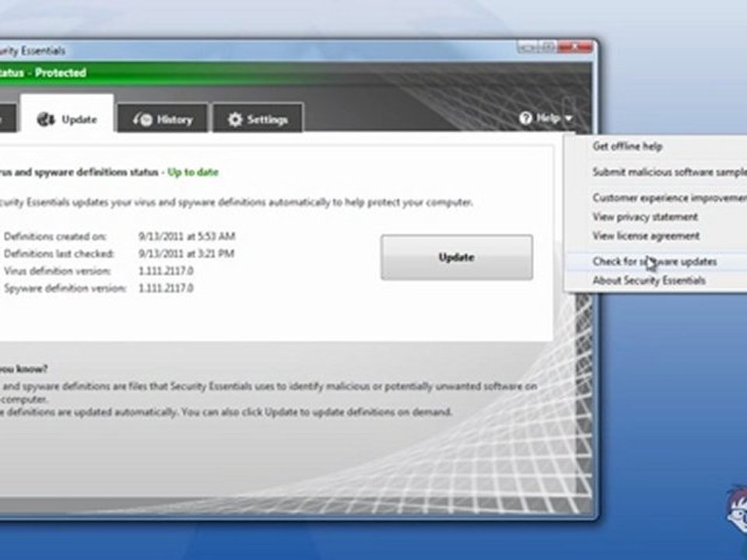Open the Update tab
The image size is (747, 560).
click(x=67, y=114)
